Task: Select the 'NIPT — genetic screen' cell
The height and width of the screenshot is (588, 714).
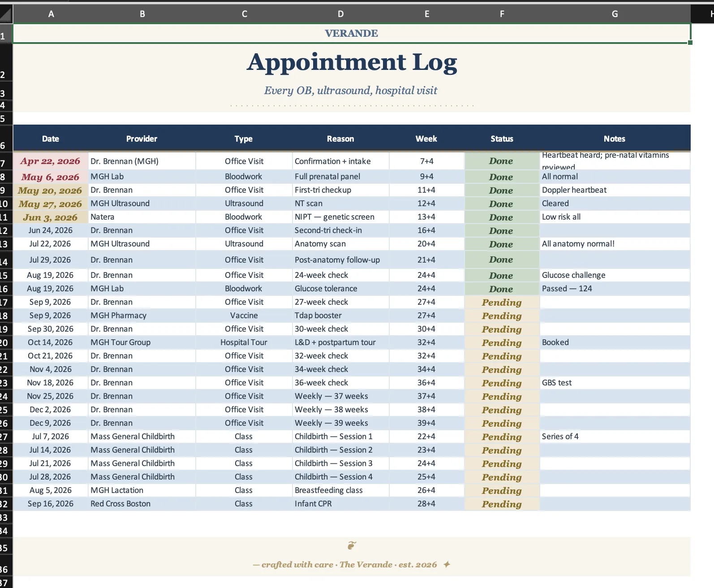Action: pos(341,217)
